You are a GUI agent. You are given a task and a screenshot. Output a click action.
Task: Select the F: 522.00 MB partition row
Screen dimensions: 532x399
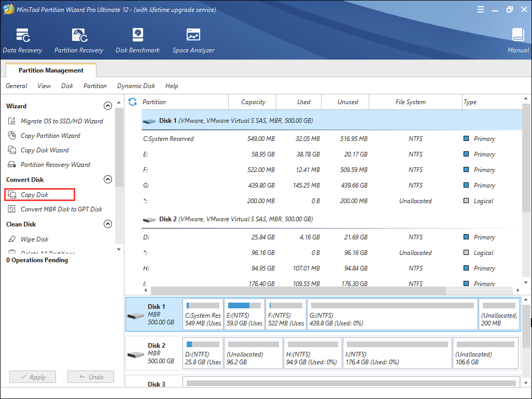tap(331, 170)
